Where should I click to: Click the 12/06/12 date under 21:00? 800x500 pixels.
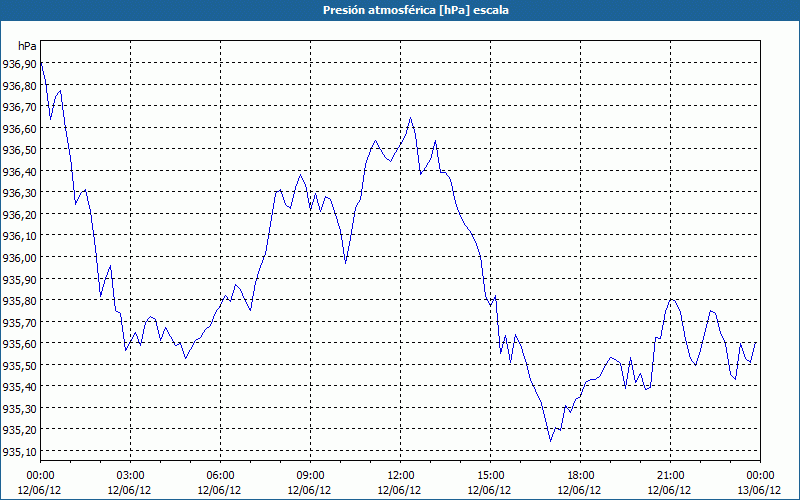(669, 490)
